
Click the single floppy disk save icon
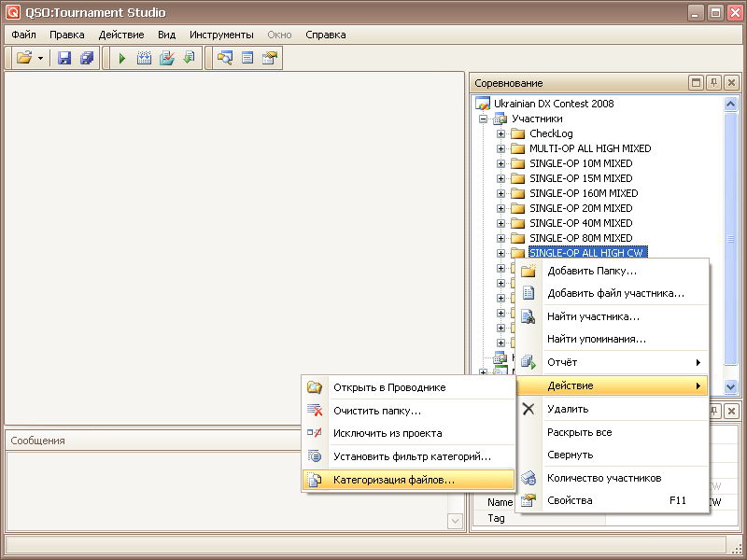(x=64, y=58)
